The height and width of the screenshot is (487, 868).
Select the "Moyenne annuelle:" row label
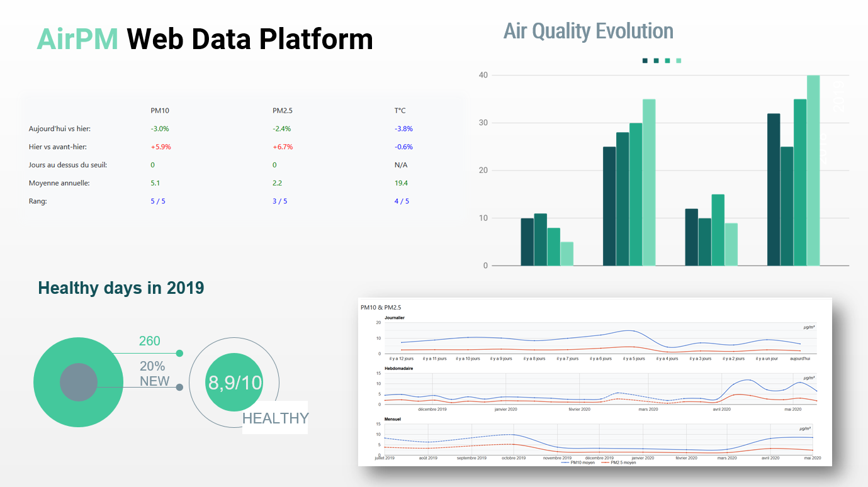[59, 183]
